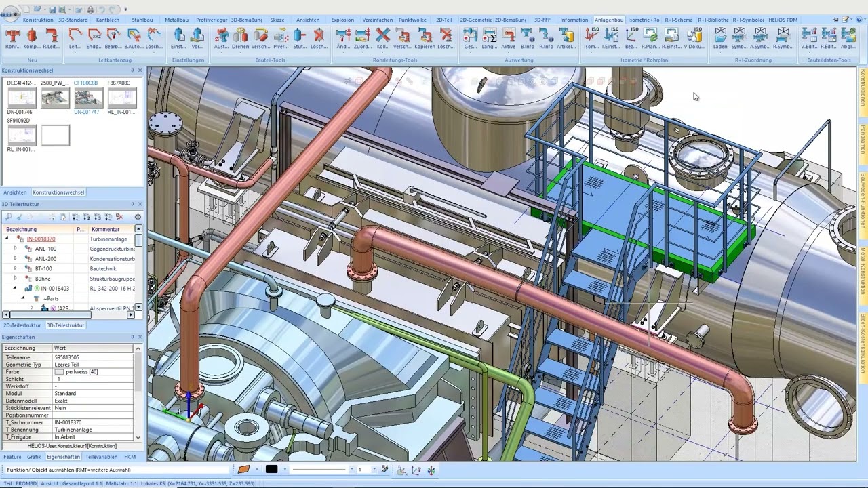This screenshot has width=868, height=488.
Task: Open the Artikel... article tool
Action: [566, 39]
